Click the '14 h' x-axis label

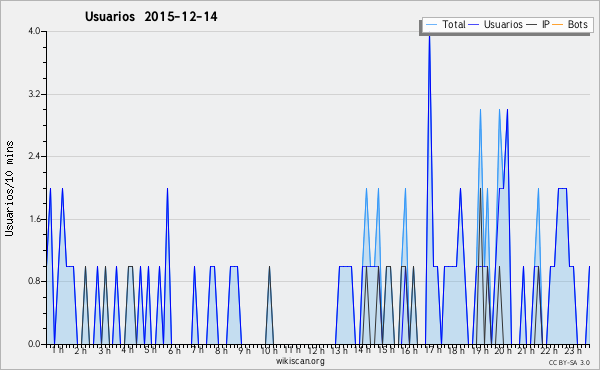362,350
